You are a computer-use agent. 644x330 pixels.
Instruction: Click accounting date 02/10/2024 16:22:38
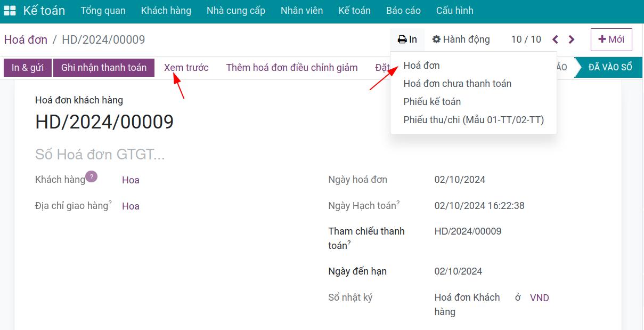tap(479, 206)
